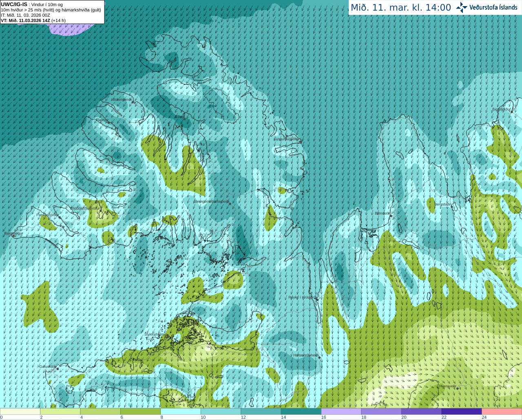Pick the 18–20 m/s light purple legend swatch
522x420 pixels.
click(381, 411)
